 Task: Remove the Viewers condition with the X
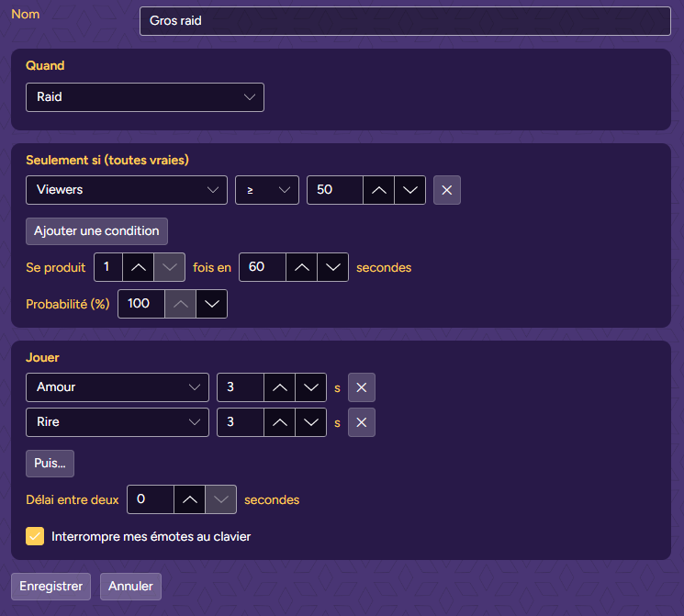click(x=447, y=190)
